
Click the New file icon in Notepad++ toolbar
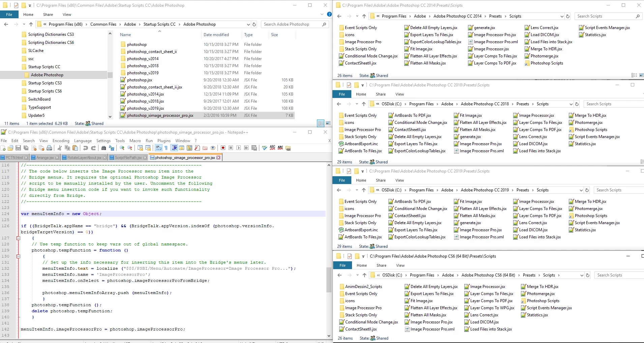pos(3,148)
